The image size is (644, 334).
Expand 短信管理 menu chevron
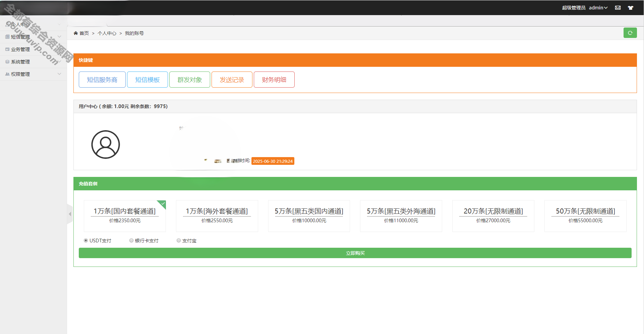(59, 37)
